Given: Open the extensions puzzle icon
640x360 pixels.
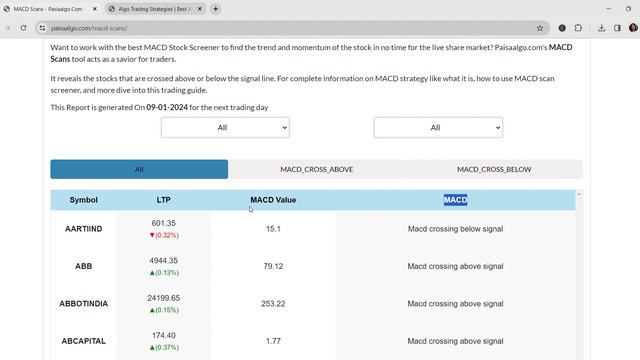Looking at the screenshot, I should 578,28.
